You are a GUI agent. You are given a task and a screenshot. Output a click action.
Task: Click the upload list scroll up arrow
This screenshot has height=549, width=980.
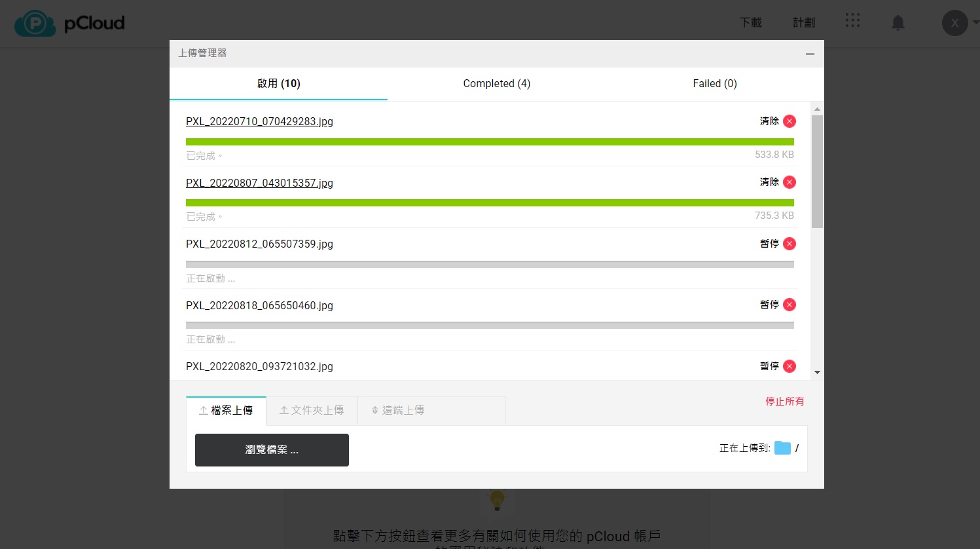[817, 109]
